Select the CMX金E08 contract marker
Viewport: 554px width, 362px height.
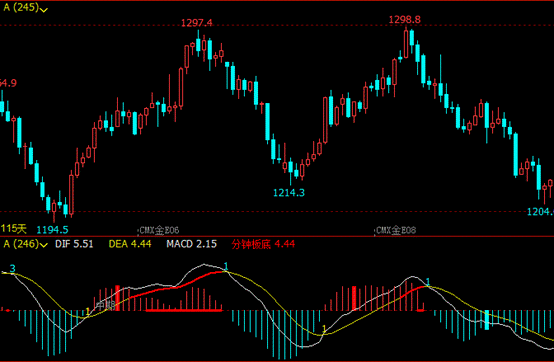[396, 230]
